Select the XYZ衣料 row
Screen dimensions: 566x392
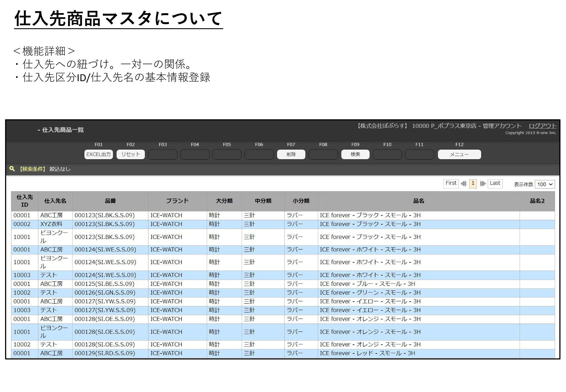pos(51,224)
